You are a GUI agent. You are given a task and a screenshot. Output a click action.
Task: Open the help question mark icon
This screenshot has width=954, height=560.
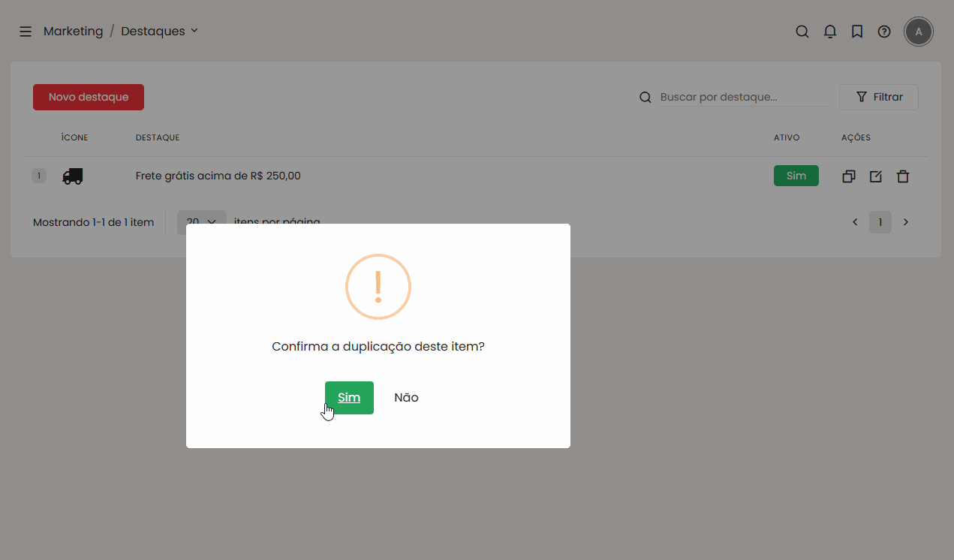coord(884,32)
